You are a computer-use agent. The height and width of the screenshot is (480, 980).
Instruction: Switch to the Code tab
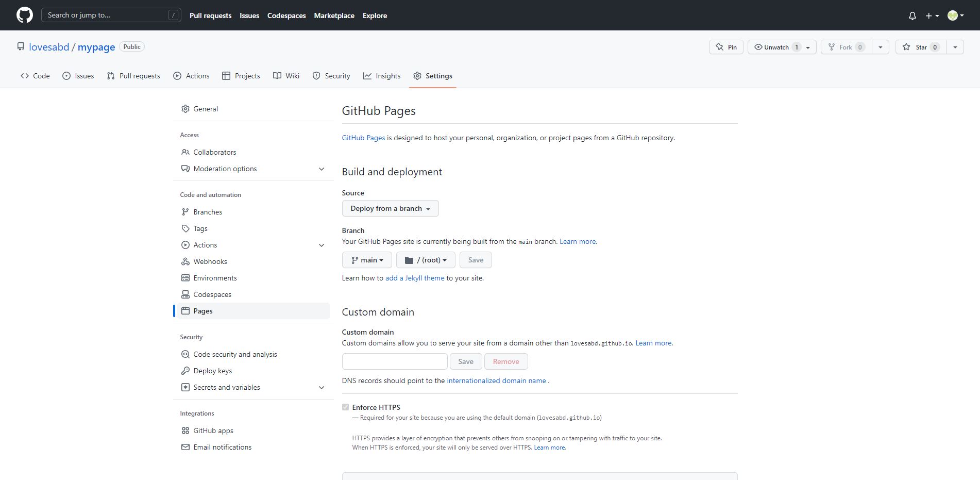[35, 76]
